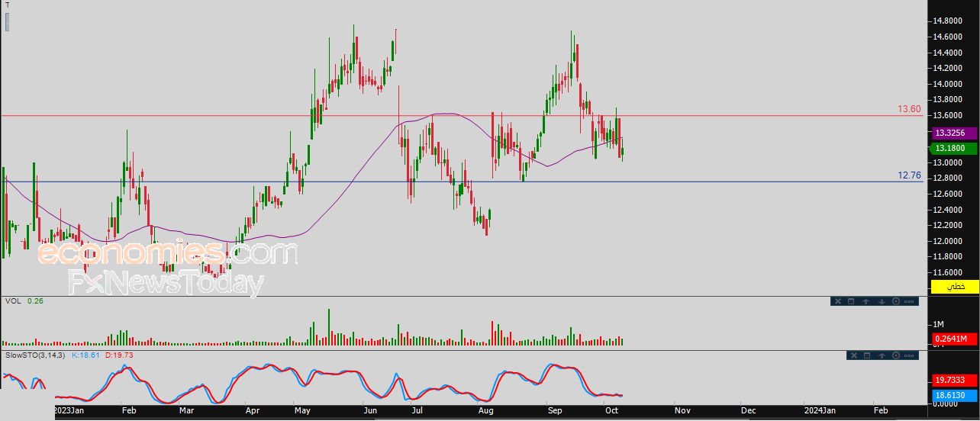The image size is (980, 421).
Task: Open more options for VOL panel
Action: click(909, 301)
